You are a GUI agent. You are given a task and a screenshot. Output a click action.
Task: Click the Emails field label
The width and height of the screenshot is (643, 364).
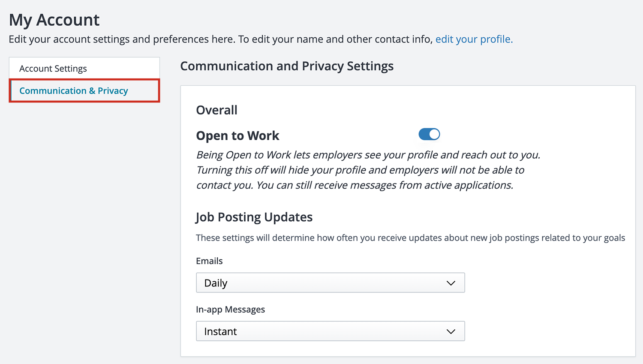click(209, 261)
